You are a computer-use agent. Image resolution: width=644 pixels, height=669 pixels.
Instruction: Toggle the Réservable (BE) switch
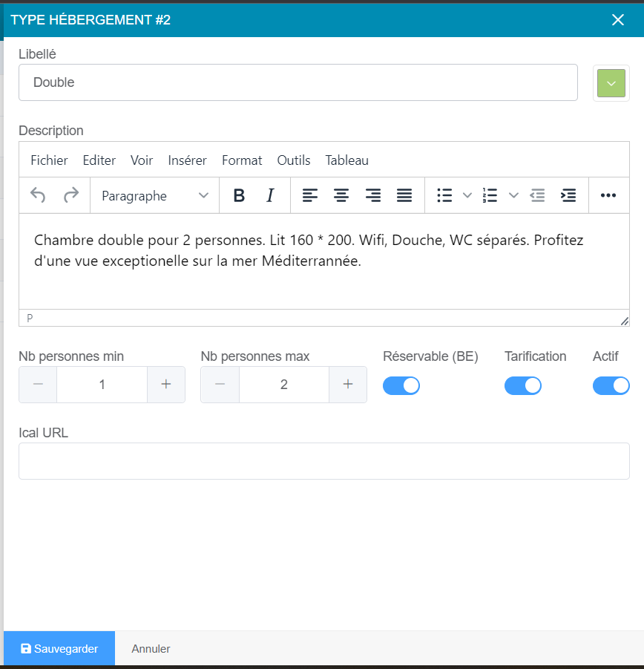click(x=401, y=385)
